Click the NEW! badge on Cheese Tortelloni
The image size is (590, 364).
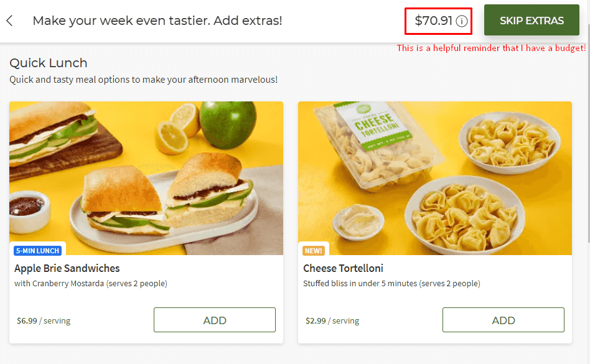314,250
